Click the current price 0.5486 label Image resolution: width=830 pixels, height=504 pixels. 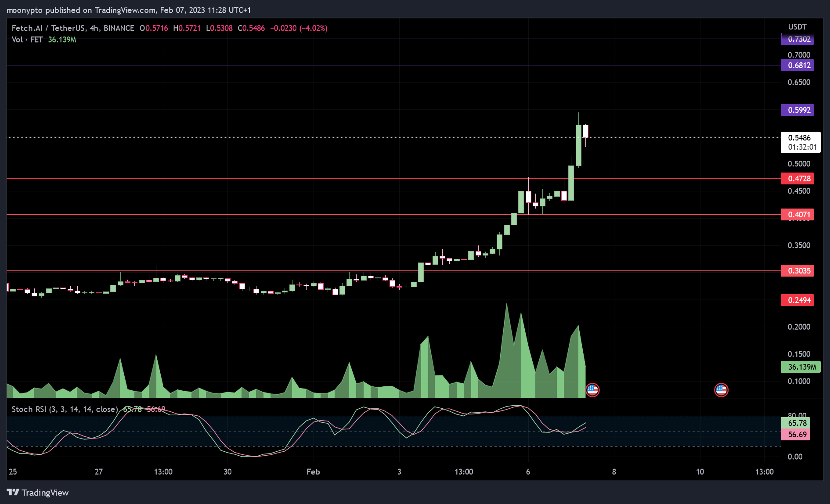click(799, 138)
